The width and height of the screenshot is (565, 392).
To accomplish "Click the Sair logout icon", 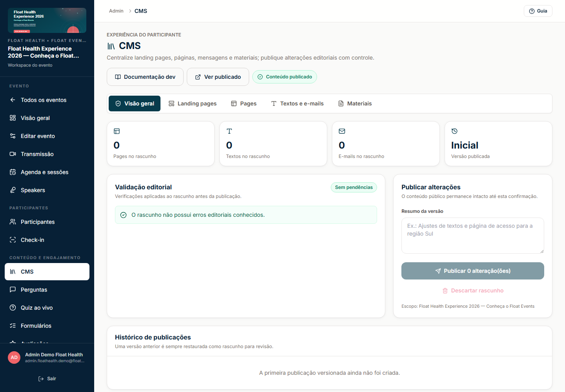I will click(41, 379).
